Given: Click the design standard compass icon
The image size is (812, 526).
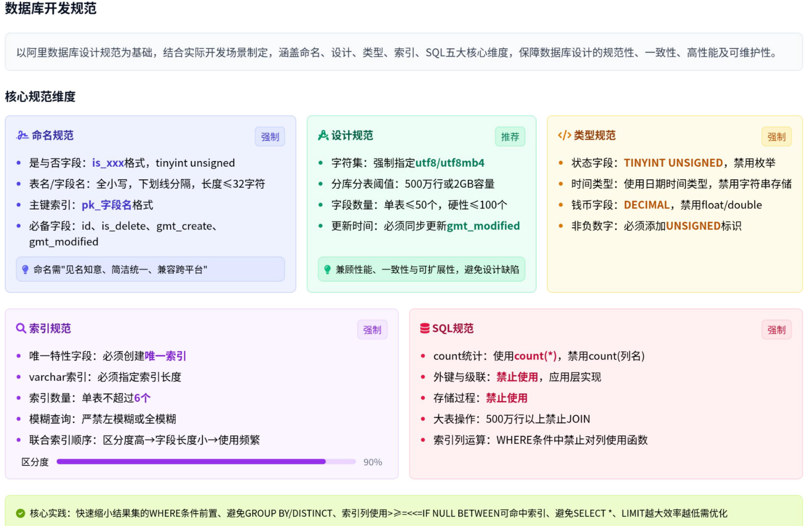Looking at the screenshot, I should click(x=323, y=136).
